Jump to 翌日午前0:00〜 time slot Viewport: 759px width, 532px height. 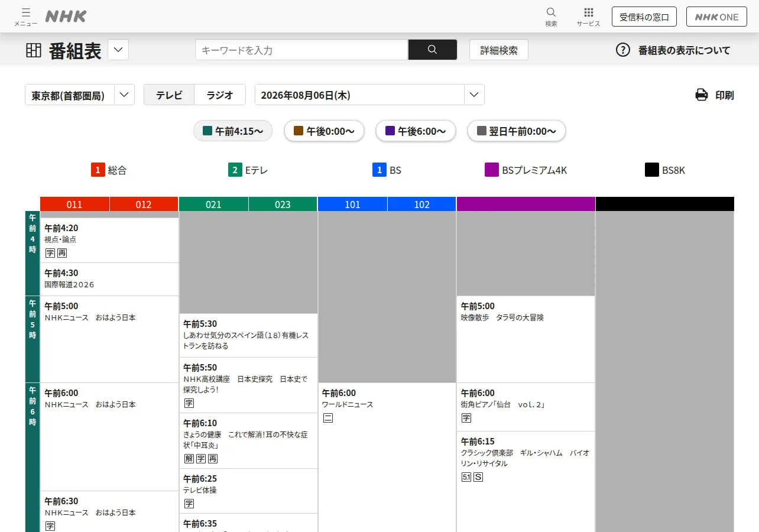pos(517,131)
